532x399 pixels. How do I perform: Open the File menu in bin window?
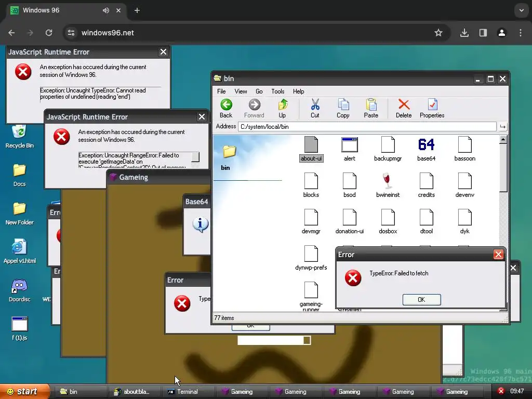coord(221,91)
